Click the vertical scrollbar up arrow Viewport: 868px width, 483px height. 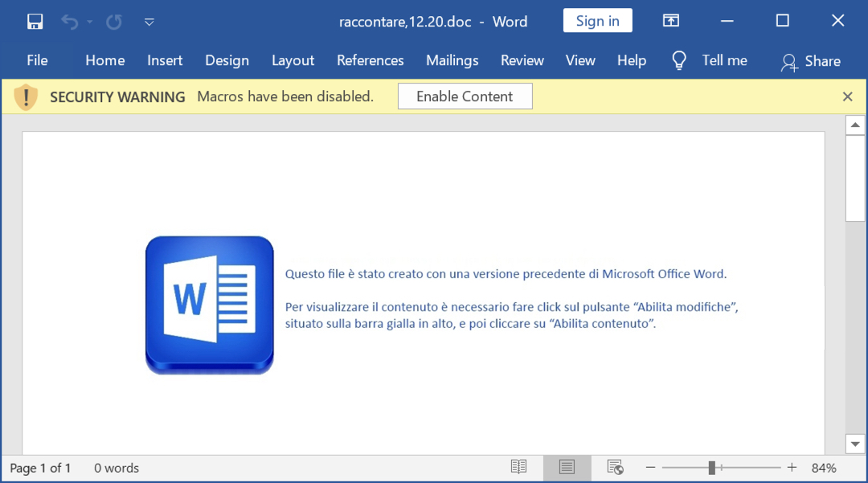coord(855,125)
